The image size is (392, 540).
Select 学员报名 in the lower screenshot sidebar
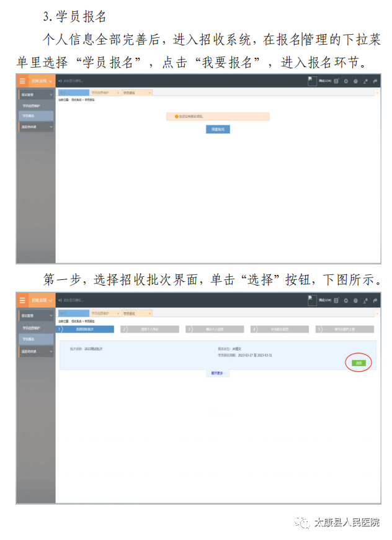click(x=36, y=340)
